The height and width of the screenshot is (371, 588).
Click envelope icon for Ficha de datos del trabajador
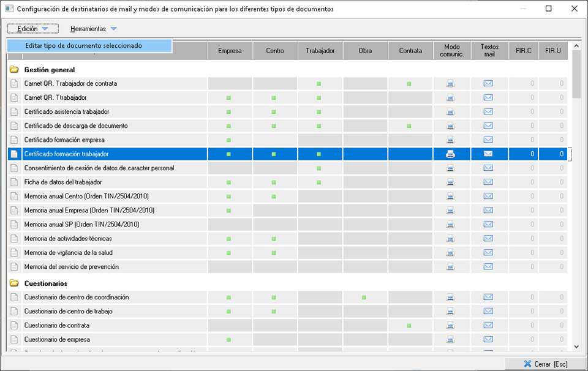coord(488,182)
